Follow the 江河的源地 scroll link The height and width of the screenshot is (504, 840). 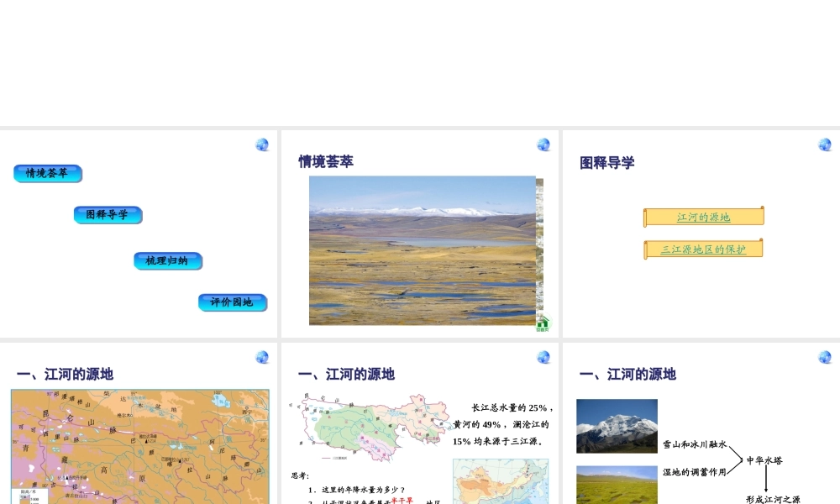[703, 217]
